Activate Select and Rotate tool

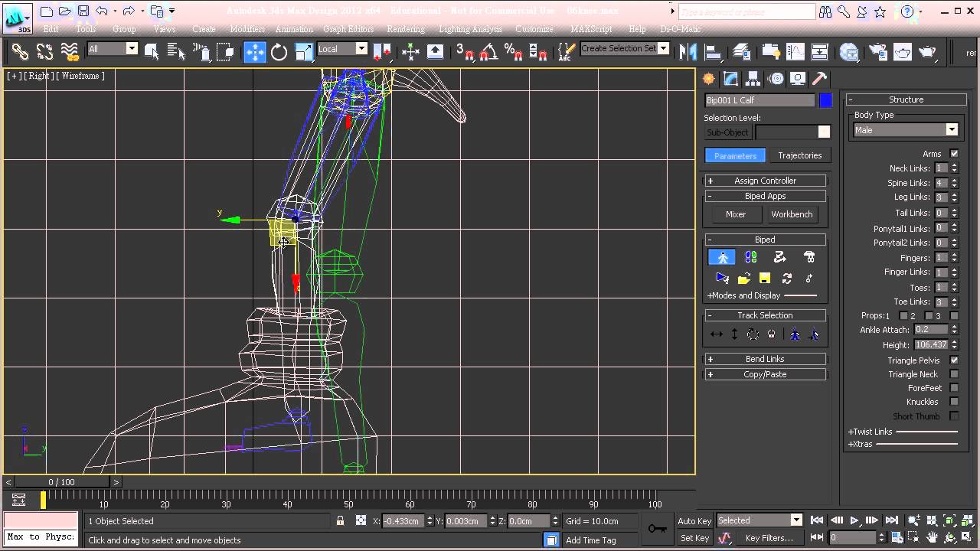point(279,51)
